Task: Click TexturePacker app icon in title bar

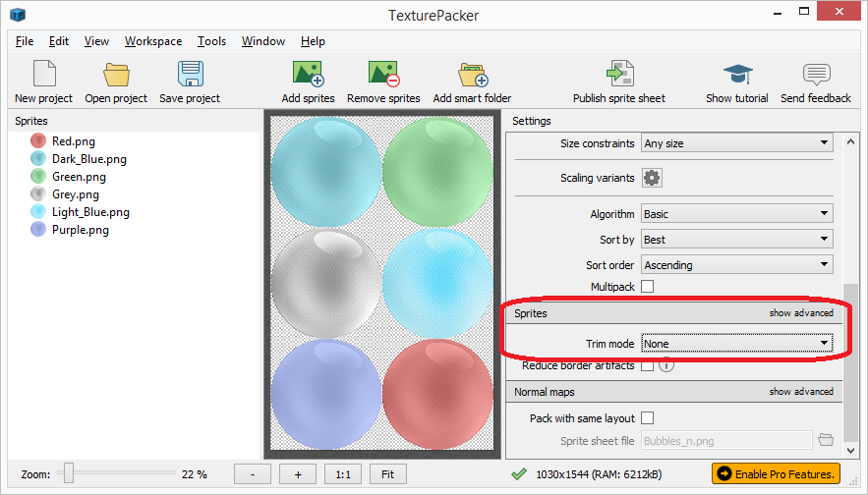Action: pyautogui.click(x=18, y=15)
